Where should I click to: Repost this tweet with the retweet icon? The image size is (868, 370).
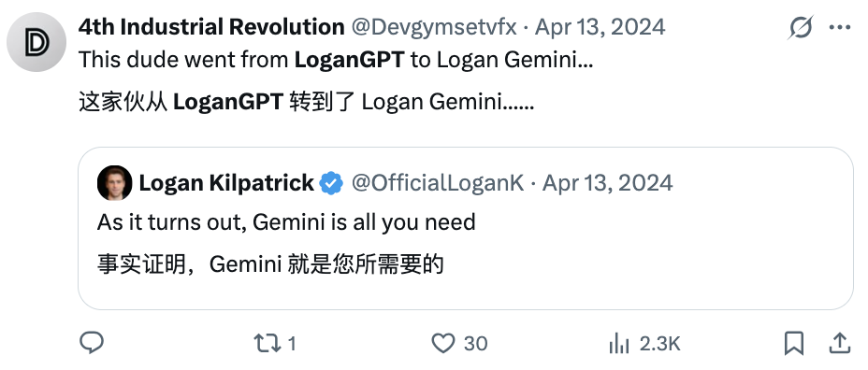tap(268, 344)
